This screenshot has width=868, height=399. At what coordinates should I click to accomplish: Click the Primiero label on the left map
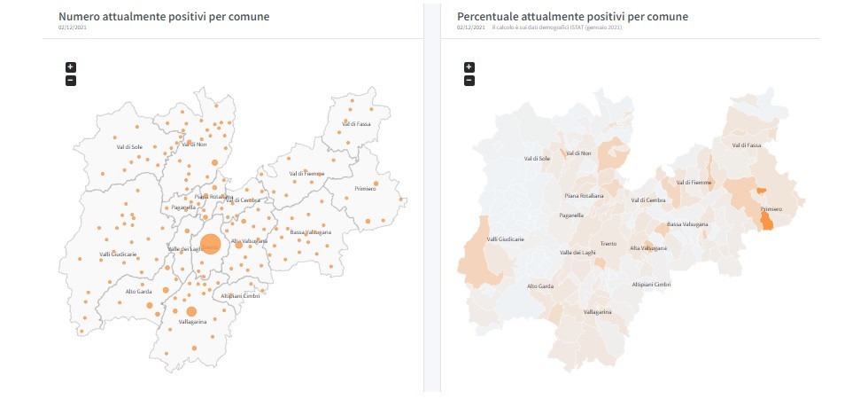[x=366, y=189]
